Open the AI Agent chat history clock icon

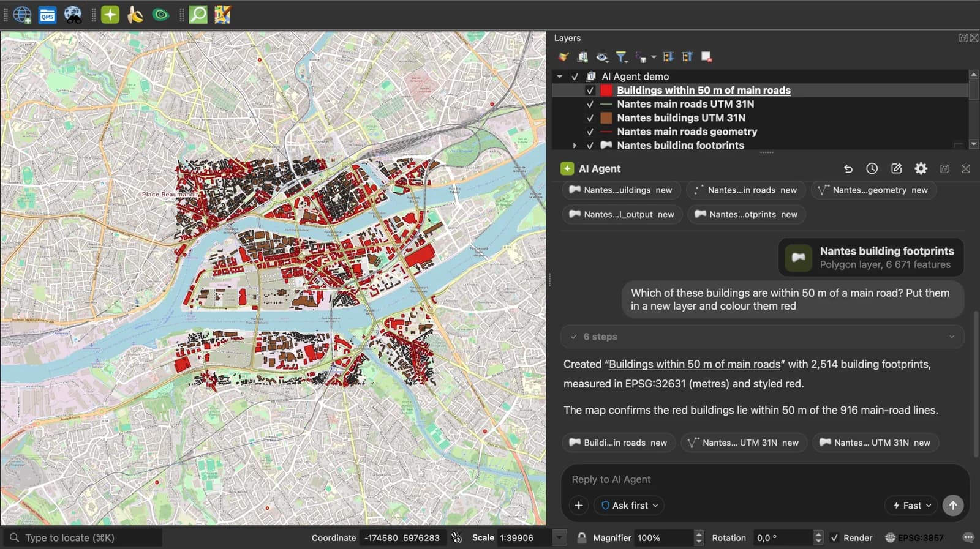pyautogui.click(x=872, y=169)
